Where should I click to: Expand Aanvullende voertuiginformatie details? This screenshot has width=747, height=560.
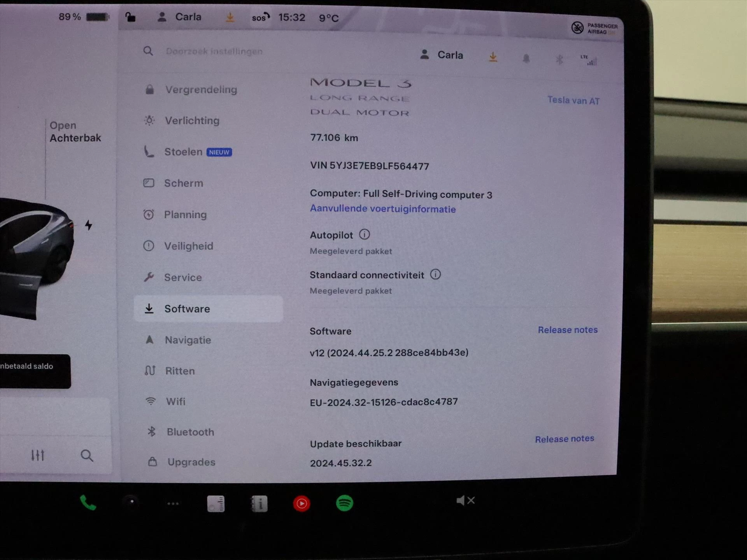[382, 209]
